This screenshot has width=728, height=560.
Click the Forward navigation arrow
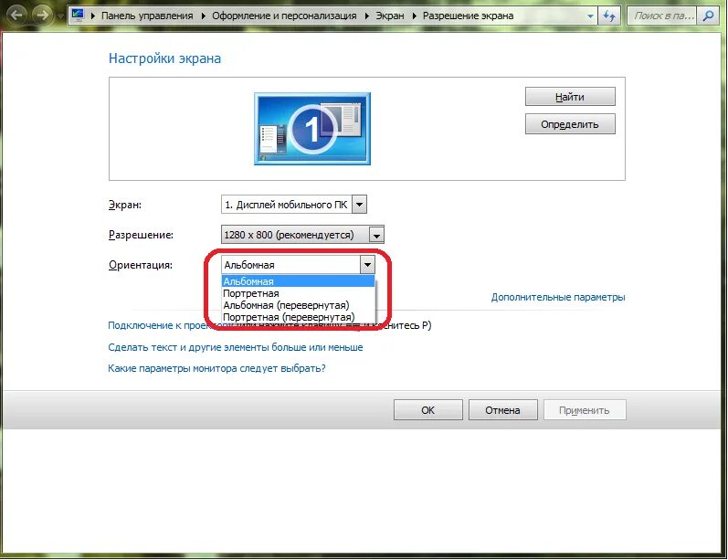tap(42, 16)
